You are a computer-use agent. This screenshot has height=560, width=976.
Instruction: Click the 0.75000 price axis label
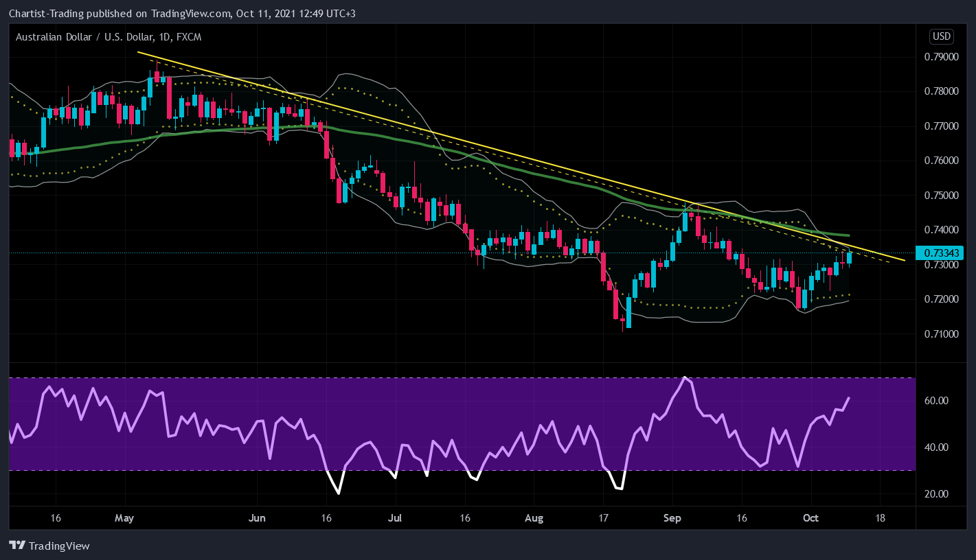[942, 196]
